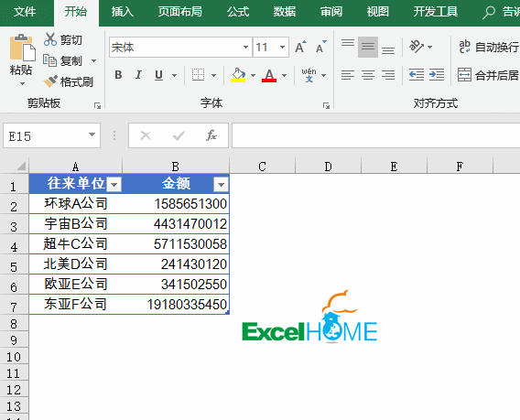Image resolution: width=520 pixels, height=420 pixels.
Task: Open the font size dropdown
Action: tap(282, 47)
